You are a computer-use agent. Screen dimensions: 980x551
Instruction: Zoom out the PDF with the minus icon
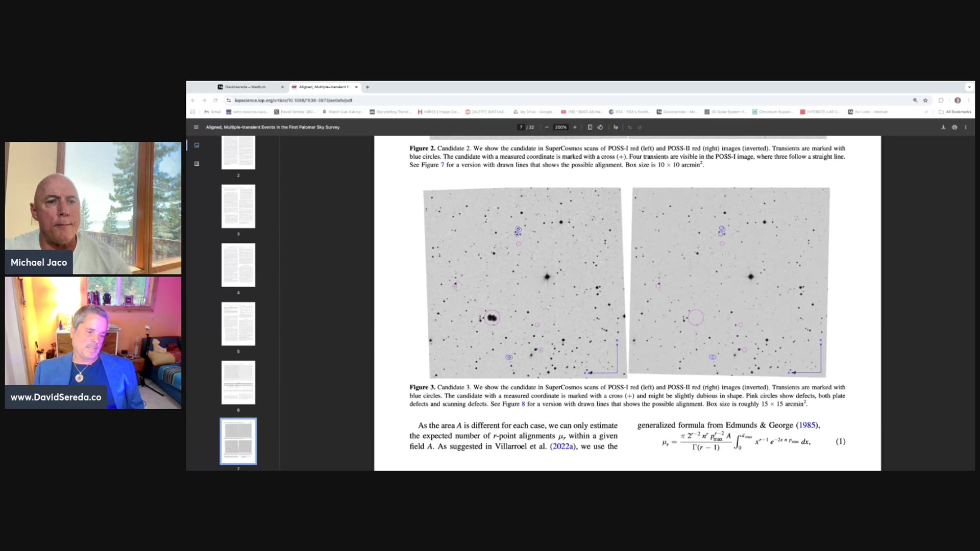click(546, 127)
